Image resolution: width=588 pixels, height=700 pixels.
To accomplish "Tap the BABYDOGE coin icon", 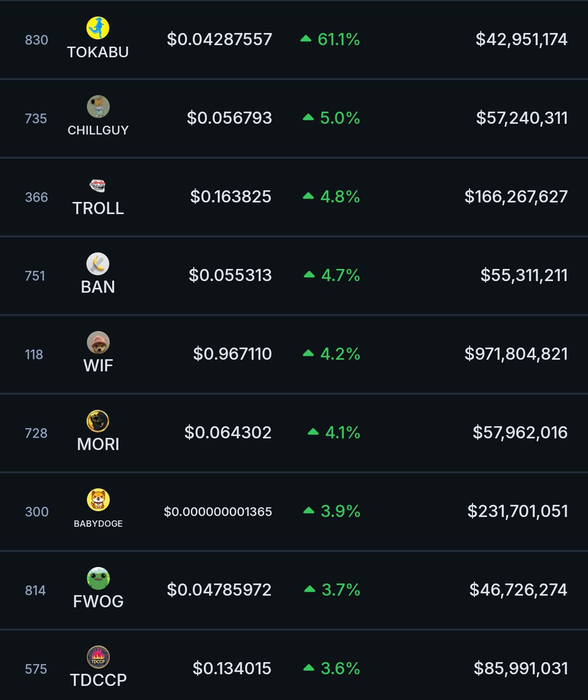I will (98, 500).
